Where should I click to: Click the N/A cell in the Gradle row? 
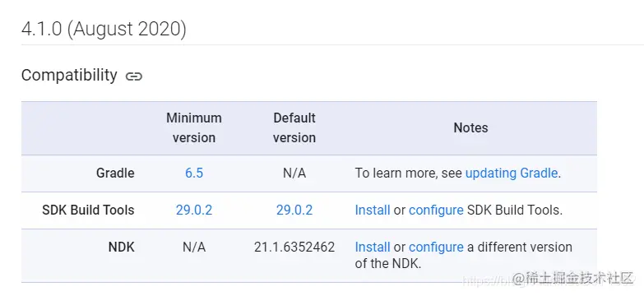click(294, 173)
